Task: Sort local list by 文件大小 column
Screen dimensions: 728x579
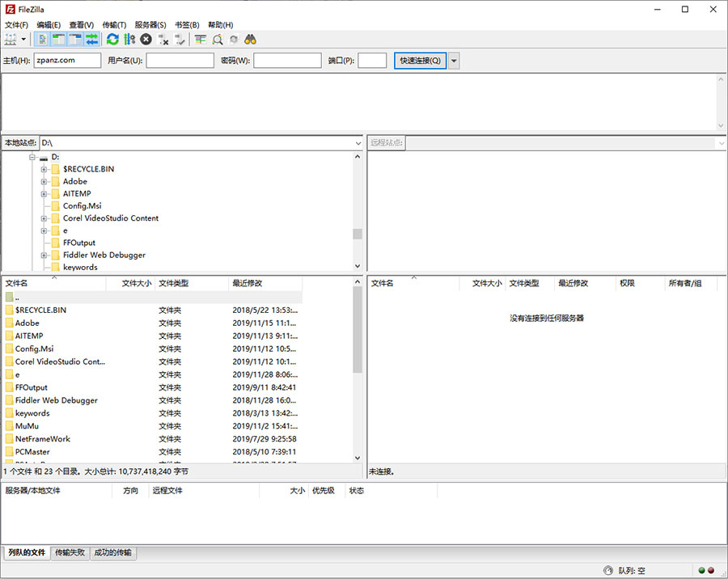Action: pyautogui.click(x=131, y=283)
